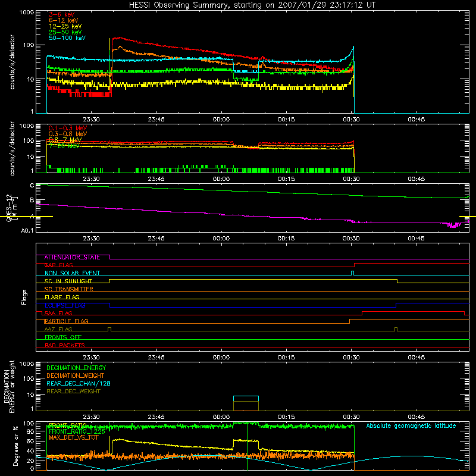The height and width of the screenshot is (476, 476).
Task: Click the NON_SOLAR_EVENT pulse near 00:30
Action: (352, 273)
